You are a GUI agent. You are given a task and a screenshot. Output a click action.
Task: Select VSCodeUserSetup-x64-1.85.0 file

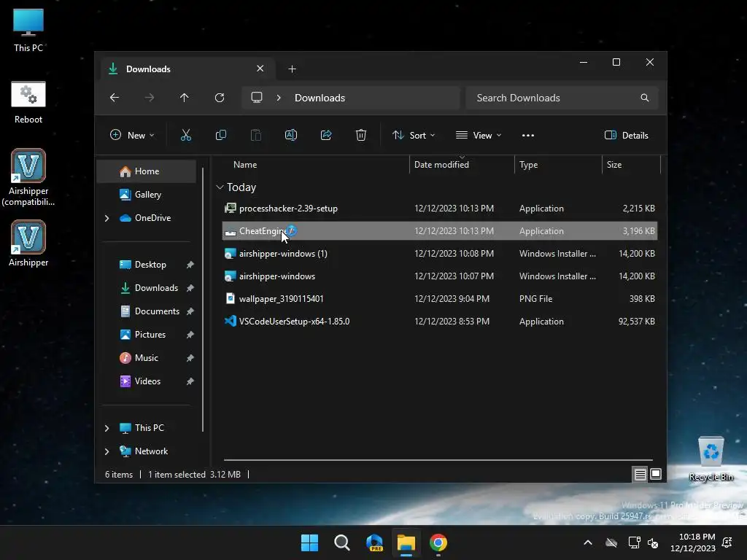pos(440,322)
